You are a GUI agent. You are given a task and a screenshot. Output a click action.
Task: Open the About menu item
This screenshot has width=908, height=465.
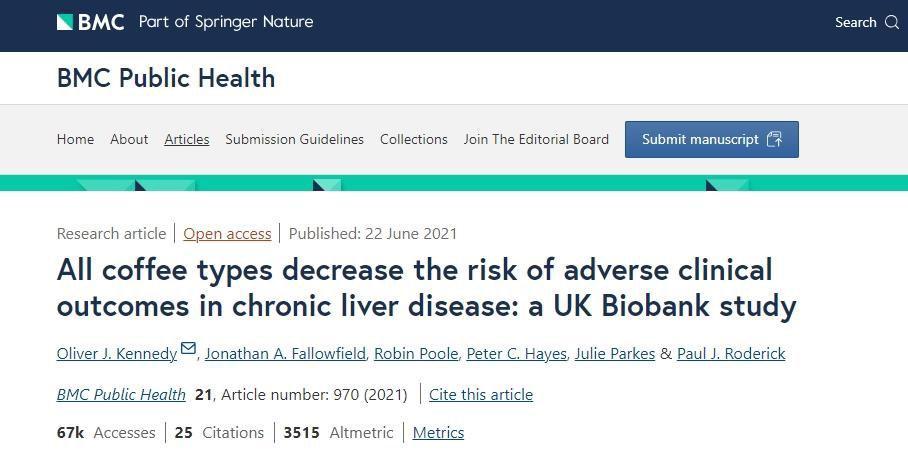point(129,139)
